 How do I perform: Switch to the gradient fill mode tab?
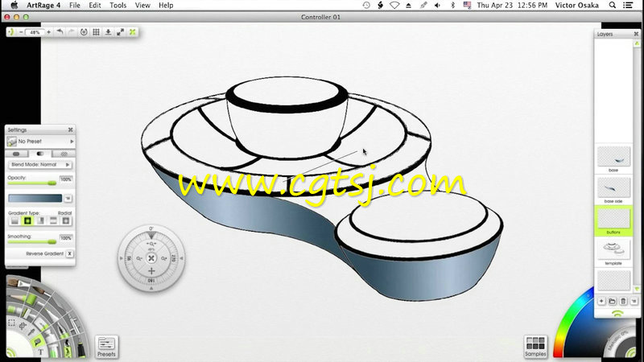(x=39, y=154)
